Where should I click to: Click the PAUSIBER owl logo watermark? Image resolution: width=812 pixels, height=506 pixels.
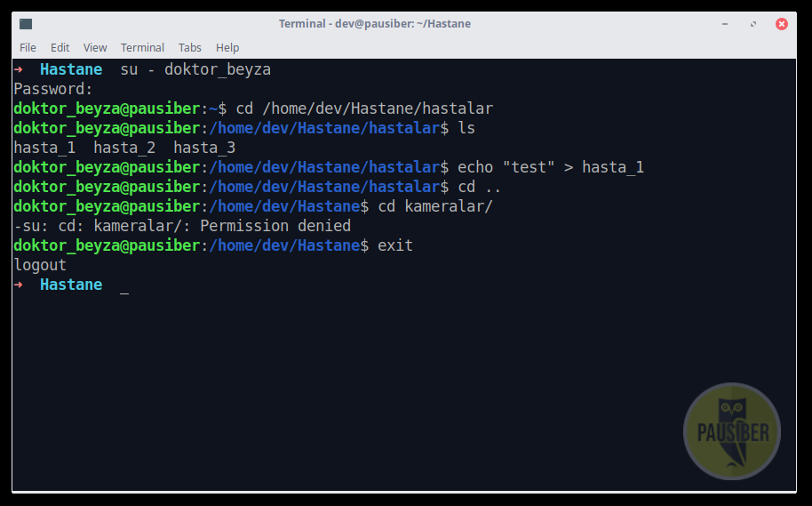732,430
